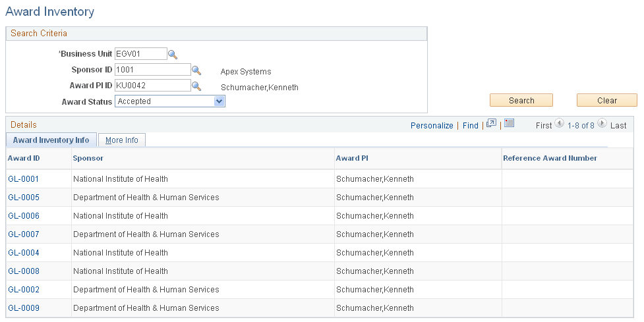Click in the Business Unit field
644x322 pixels.
point(140,54)
